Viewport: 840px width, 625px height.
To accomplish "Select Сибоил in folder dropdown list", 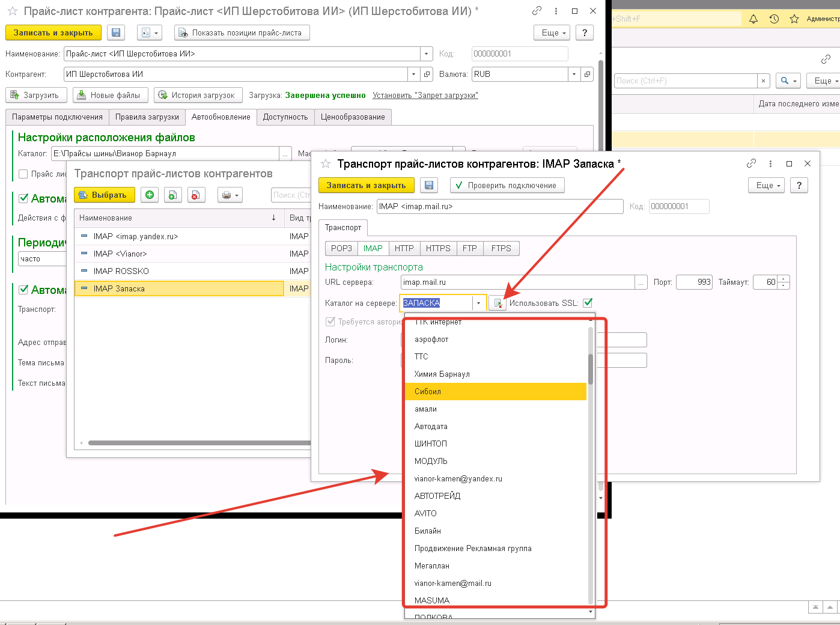I will [x=496, y=391].
